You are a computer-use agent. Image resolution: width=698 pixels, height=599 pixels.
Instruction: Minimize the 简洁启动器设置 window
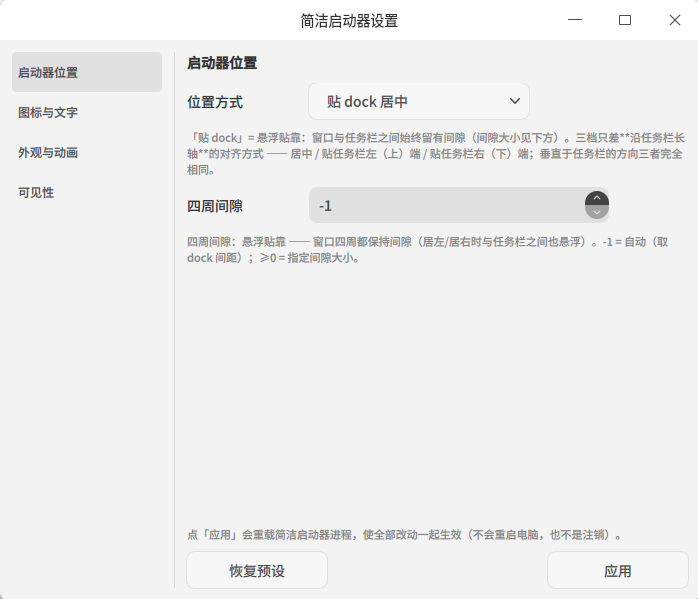pyautogui.click(x=575, y=20)
